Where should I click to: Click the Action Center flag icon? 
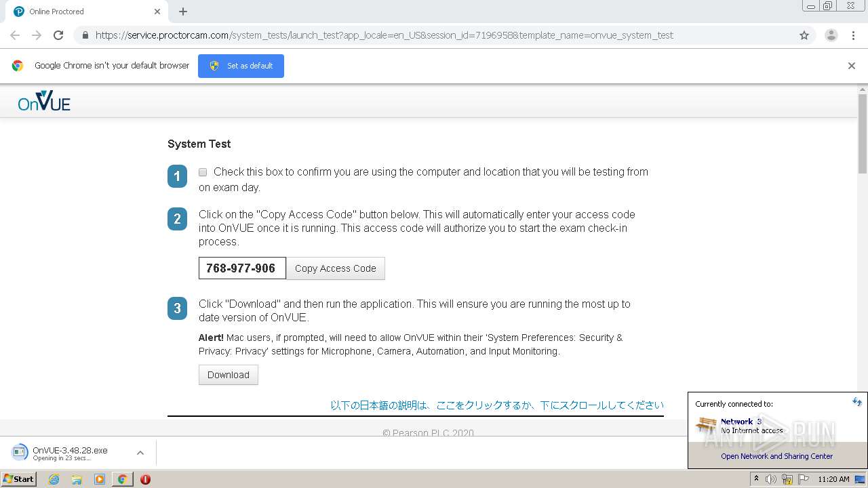pos(804,479)
